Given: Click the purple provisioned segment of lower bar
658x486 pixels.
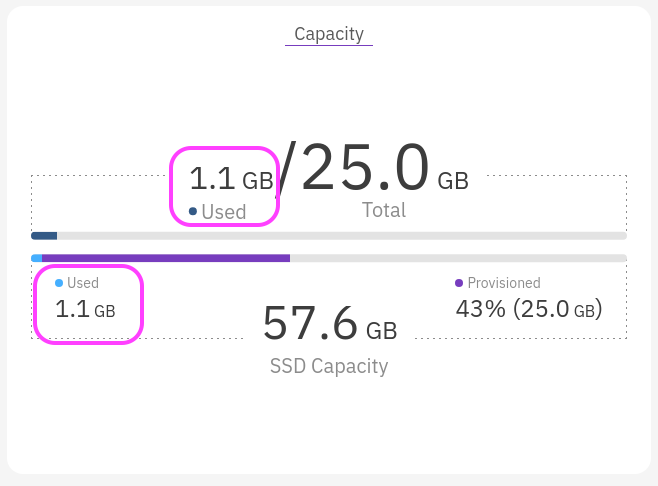Looking at the screenshot, I should pos(166,258).
